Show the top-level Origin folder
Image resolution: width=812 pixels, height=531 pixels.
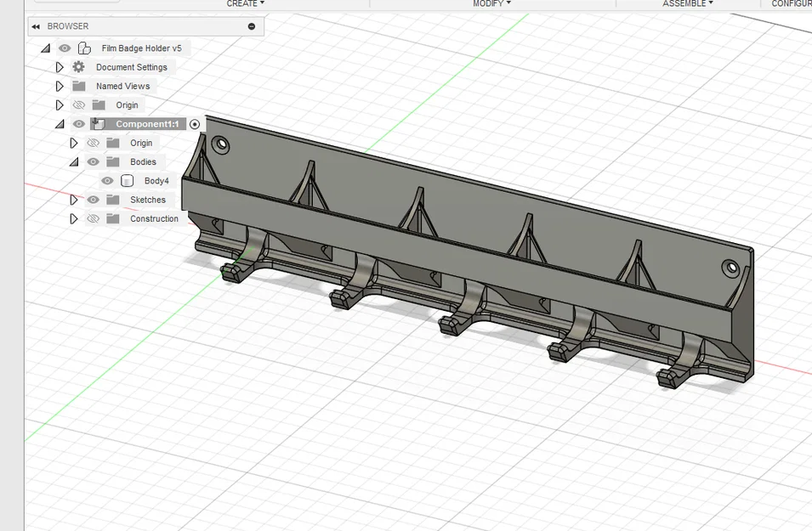pyautogui.click(x=79, y=105)
